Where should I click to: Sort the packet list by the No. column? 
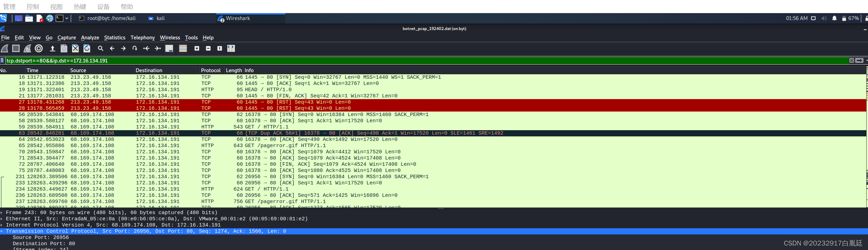[12, 70]
